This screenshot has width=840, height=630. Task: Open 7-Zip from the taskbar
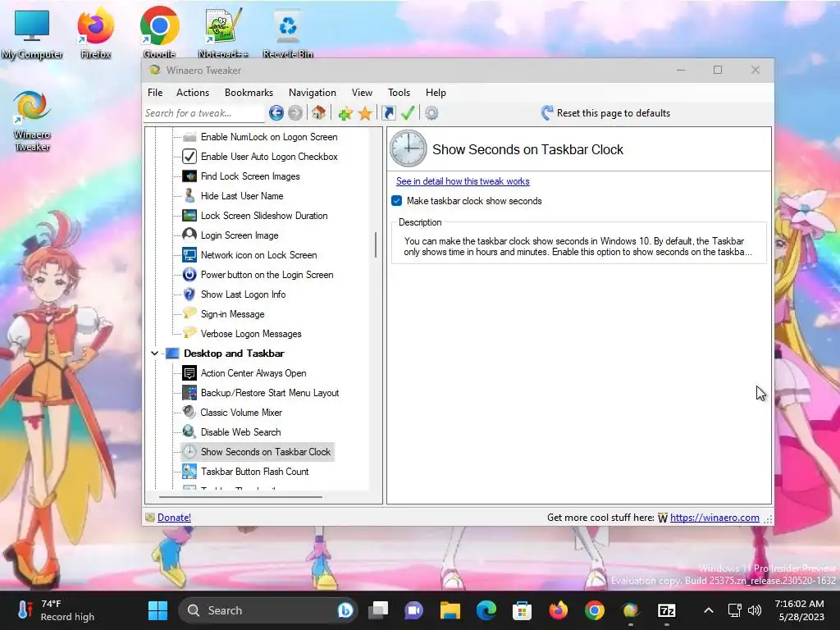click(666, 610)
